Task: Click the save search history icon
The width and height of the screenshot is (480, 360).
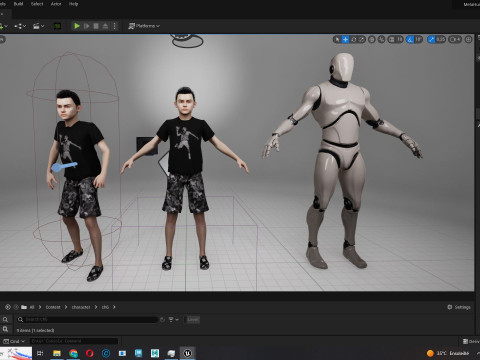Action: coord(162,319)
